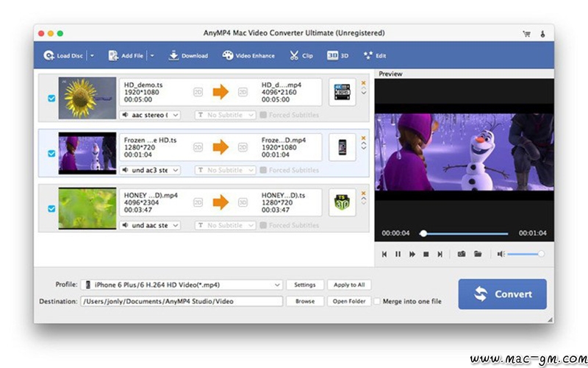Open the No Subtitle dropdown for HD_demo.ts
The width and height of the screenshot is (588, 368).
click(x=225, y=115)
